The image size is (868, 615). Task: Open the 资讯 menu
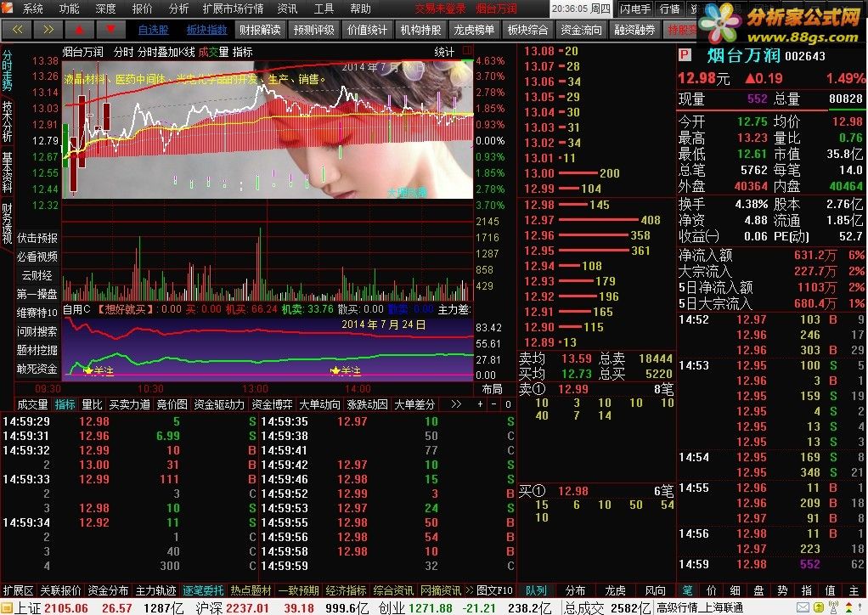pyautogui.click(x=287, y=8)
